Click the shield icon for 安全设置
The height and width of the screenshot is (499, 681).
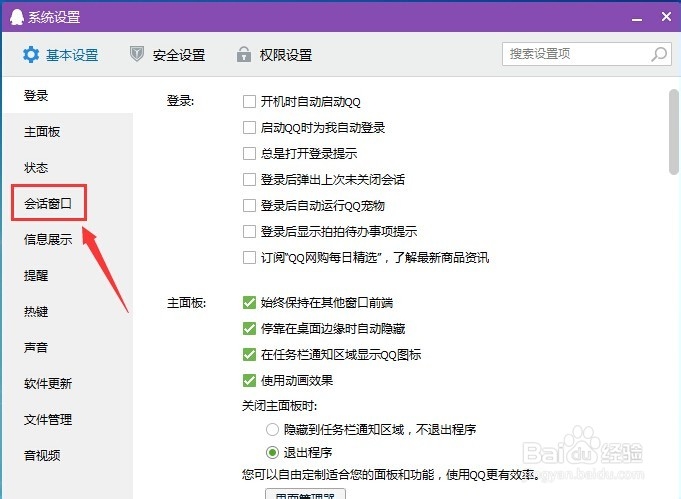(x=136, y=54)
